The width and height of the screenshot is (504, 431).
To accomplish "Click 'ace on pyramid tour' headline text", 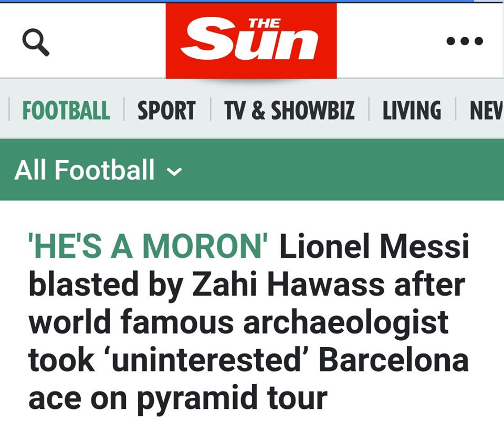I will (x=177, y=397).
